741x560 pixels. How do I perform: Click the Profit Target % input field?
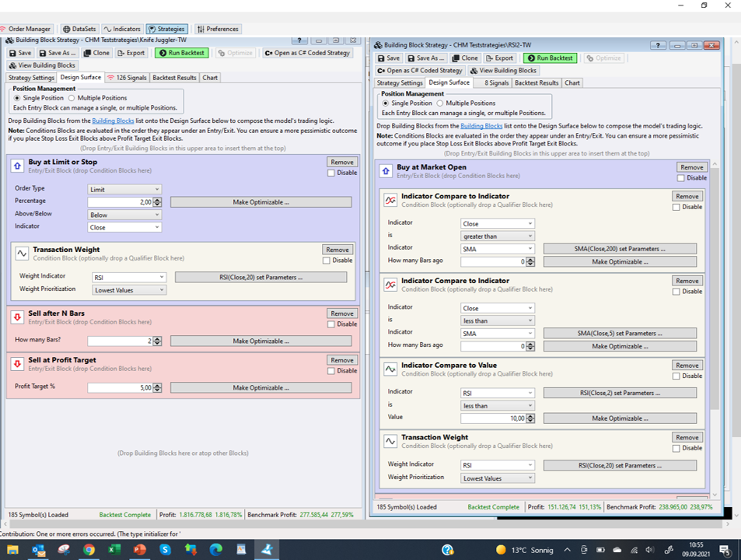coord(120,387)
